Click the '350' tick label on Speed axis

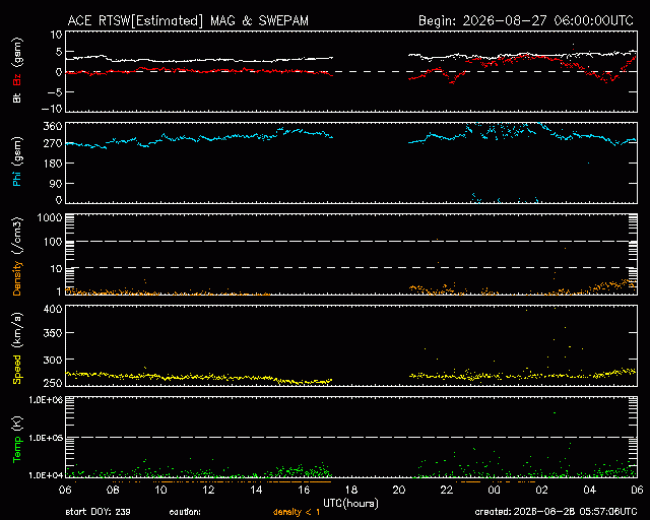click(x=53, y=333)
